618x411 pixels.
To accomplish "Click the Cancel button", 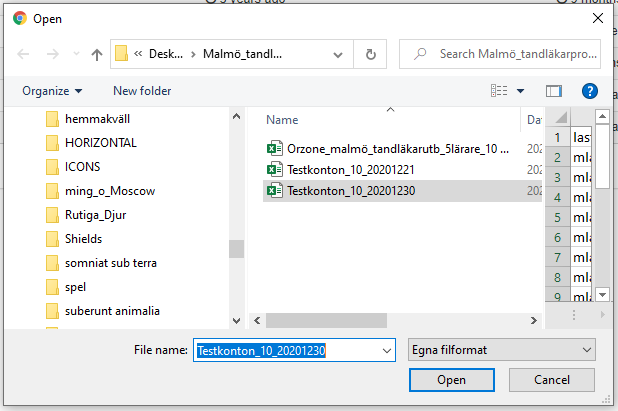I will pos(552,380).
